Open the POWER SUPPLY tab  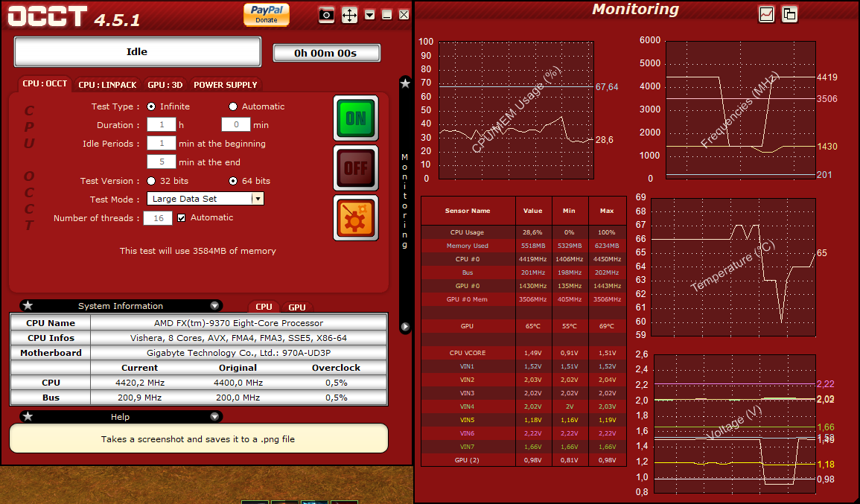(226, 85)
